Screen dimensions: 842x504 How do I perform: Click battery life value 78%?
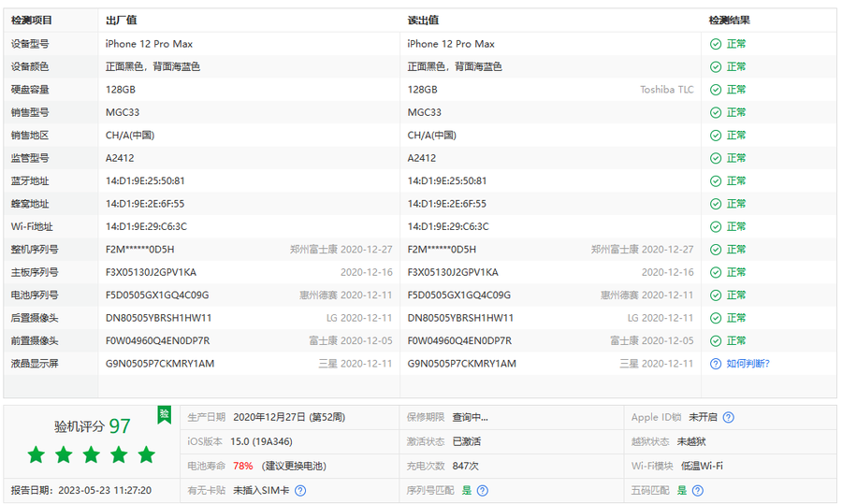pyautogui.click(x=242, y=466)
